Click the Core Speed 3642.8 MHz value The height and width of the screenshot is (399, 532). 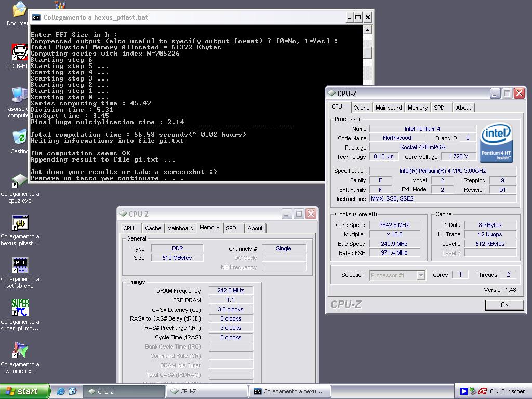394,225
